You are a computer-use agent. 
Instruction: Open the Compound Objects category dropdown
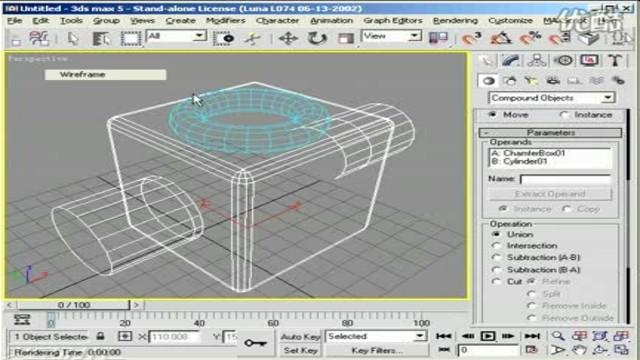coord(552,98)
